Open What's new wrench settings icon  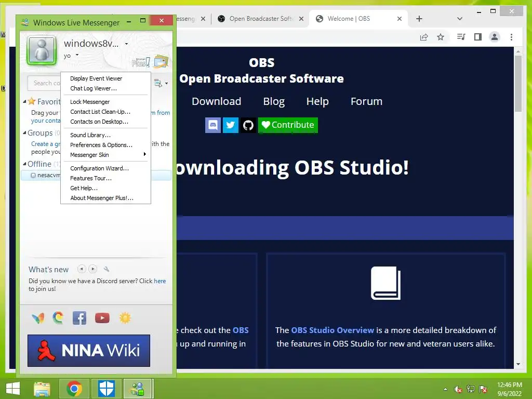click(107, 269)
